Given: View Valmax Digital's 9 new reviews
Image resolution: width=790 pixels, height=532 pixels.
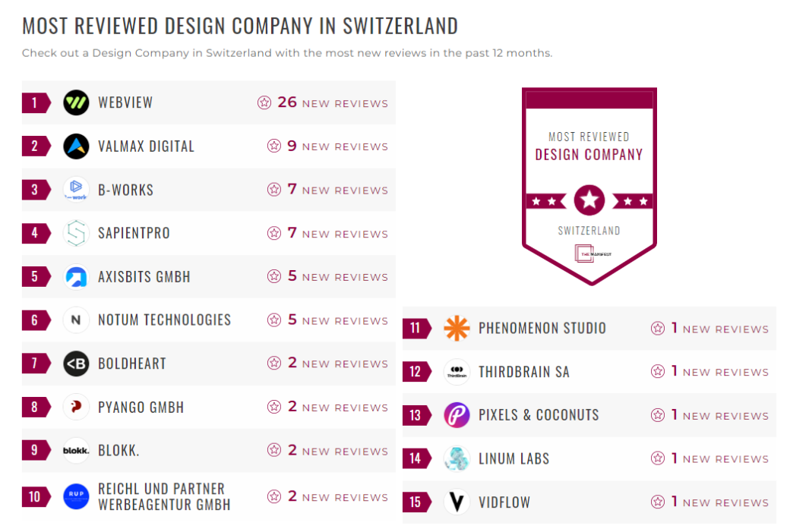Looking at the screenshot, I should tap(327, 146).
